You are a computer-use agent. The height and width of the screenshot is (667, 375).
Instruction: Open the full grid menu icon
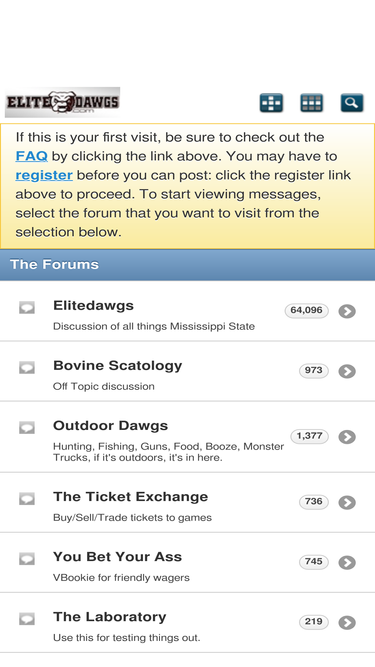point(312,103)
